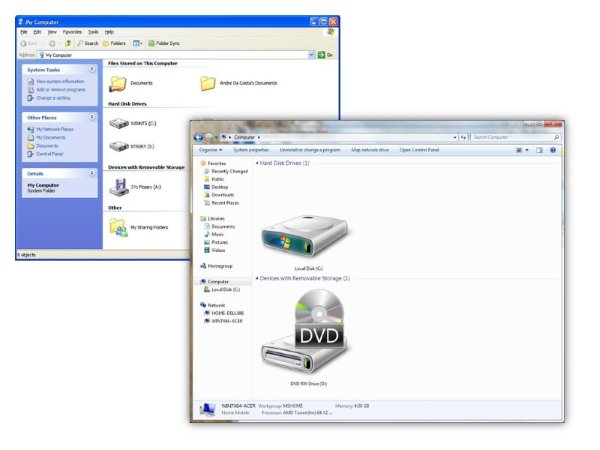Select the second hard disk drive (E:) icon
600x450 pixels.
(x=119, y=147)
